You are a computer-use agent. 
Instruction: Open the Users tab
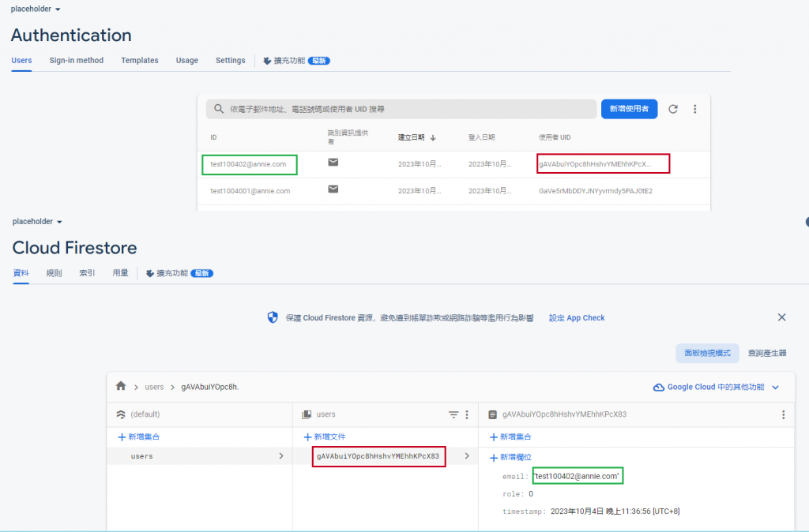(x=21, y=60)
